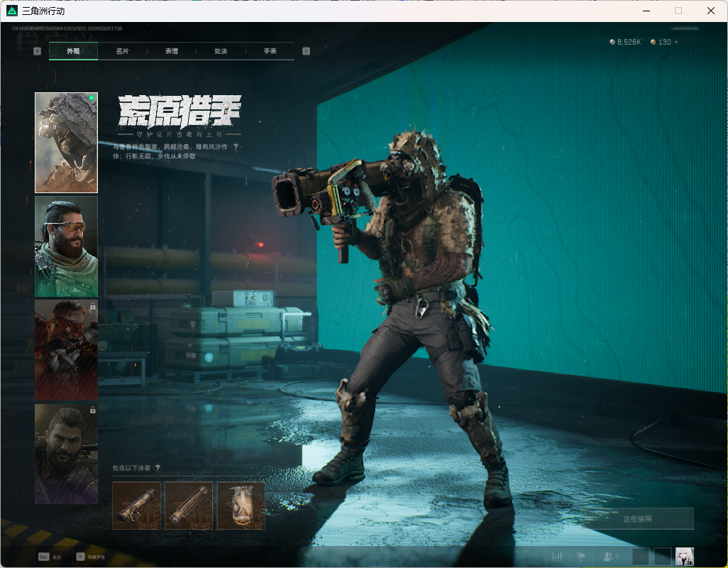Viewport: 728px width, 568px height.
Task: Select the 荒原猎手 ghillie skin thumbnail
Action: [67, 143]
